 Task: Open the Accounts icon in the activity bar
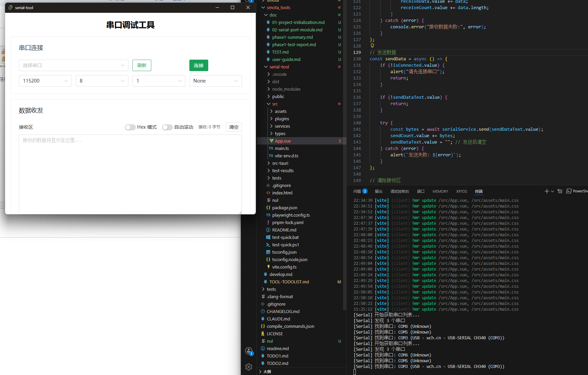[x=249, y=351]
